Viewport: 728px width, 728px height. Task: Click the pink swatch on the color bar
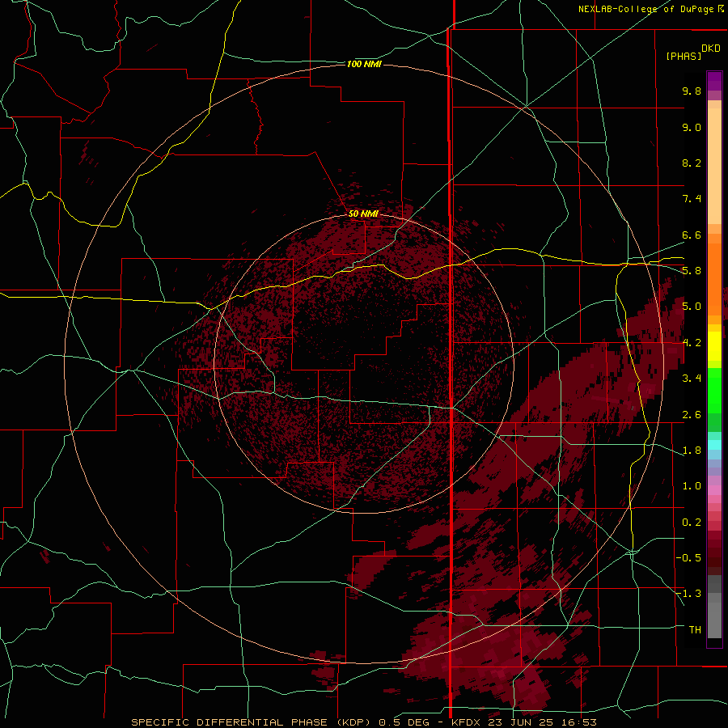point(714,490)
